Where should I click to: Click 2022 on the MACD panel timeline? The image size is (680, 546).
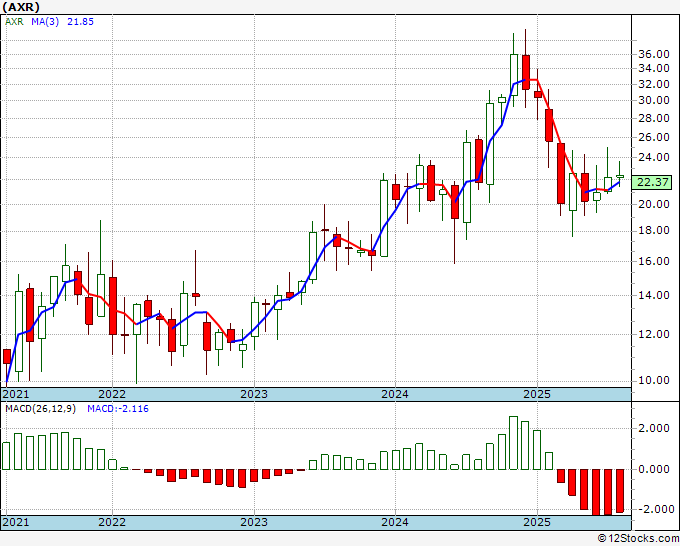click(x=112, y=522)
